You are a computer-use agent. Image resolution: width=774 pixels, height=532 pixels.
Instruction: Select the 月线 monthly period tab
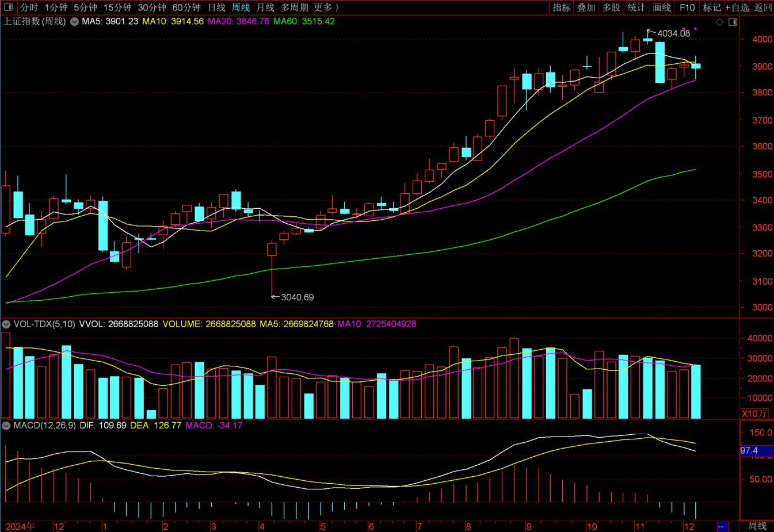[x=265, y=7]
